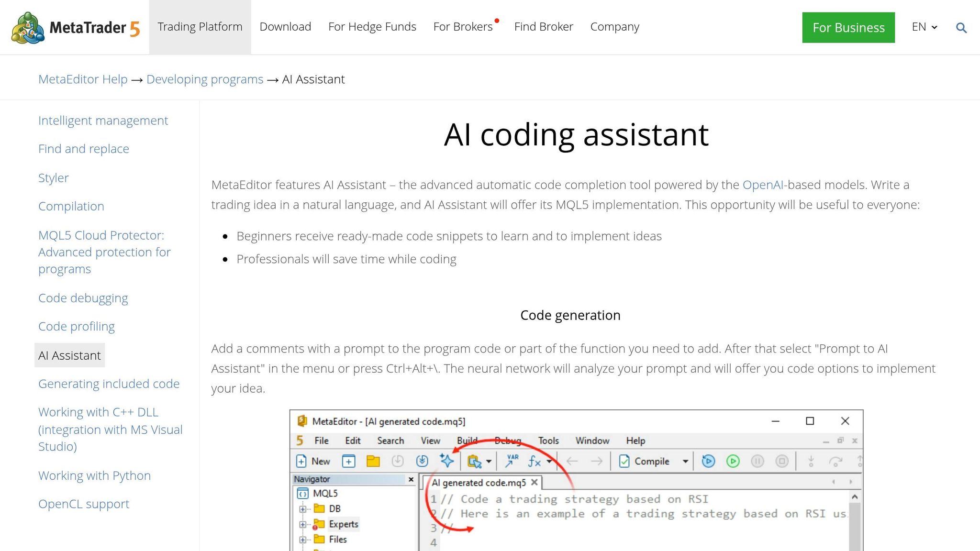Go to the Download nav item
980x551 pixels.
tap(285, 27)
